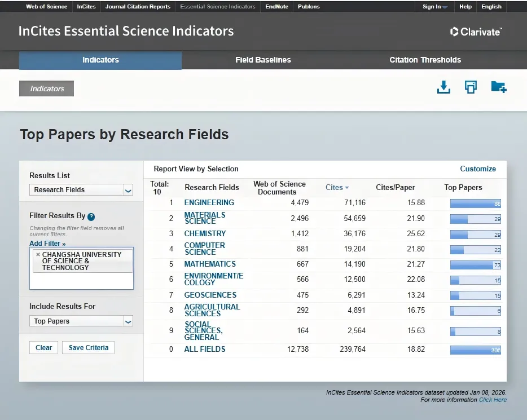Click Environment/Ecology top papers bar

click(476, 280)
